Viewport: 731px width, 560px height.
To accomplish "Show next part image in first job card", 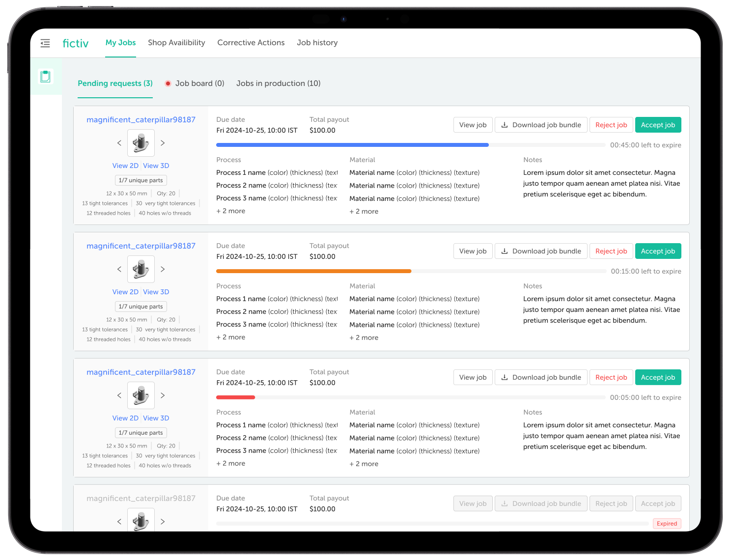I will [x=163, y=143].
